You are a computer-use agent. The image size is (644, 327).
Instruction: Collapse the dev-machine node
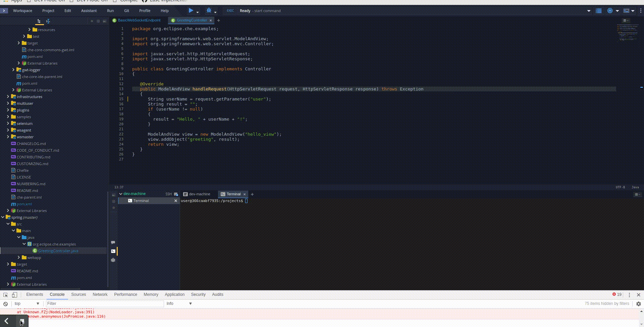(x=121, y=194)
